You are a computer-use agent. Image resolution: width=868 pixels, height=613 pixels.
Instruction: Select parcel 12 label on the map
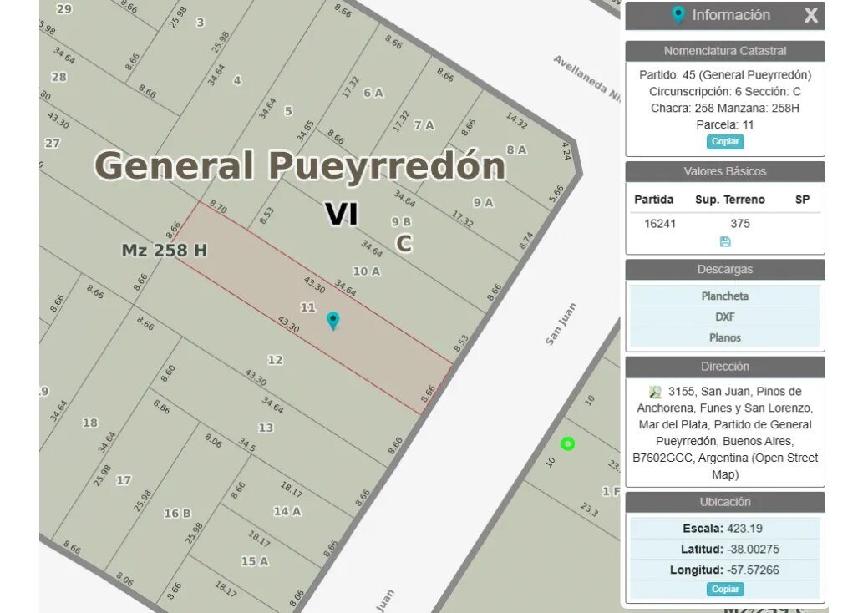275,360
